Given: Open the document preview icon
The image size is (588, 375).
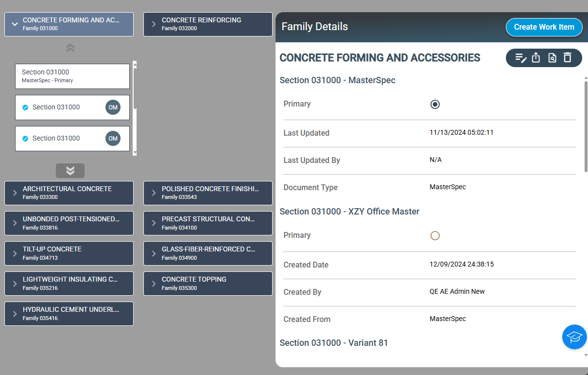Looking at the screenshot, I should point(552,58).
